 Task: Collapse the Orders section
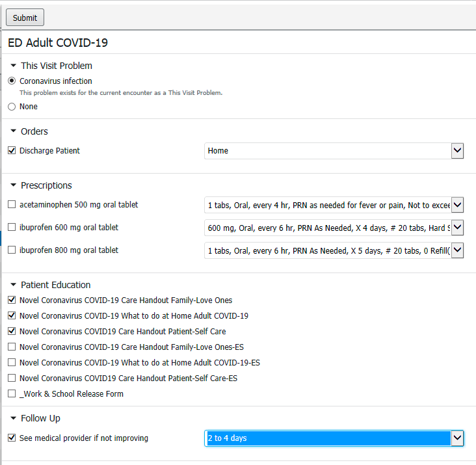(14, 131)
